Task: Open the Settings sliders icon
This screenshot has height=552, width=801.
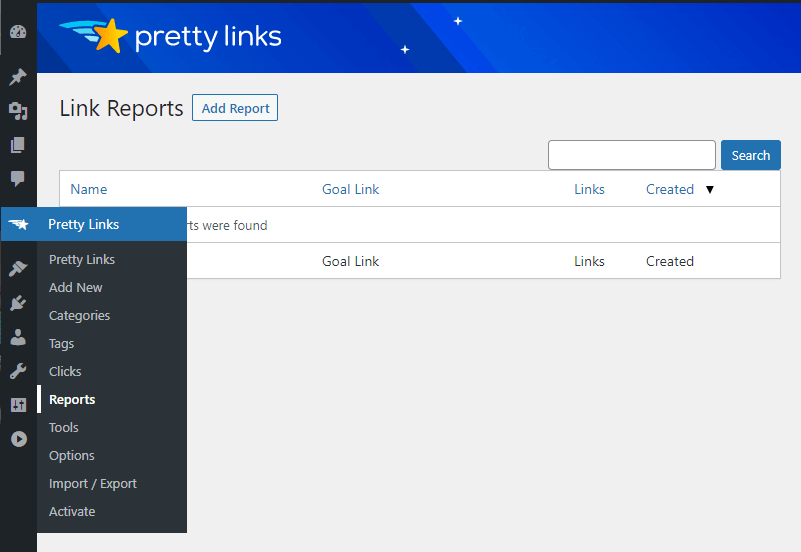Action: [18, 405]
